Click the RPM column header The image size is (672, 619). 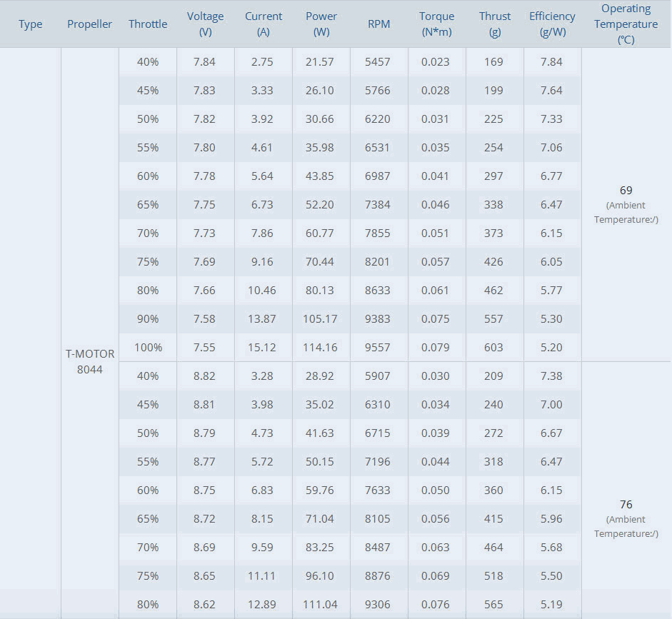click(378, 24)
